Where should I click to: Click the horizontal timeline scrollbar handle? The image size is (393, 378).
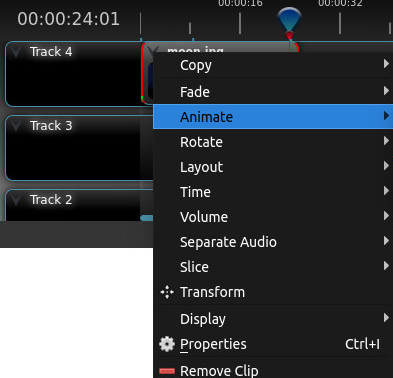(x=147, y=218)
